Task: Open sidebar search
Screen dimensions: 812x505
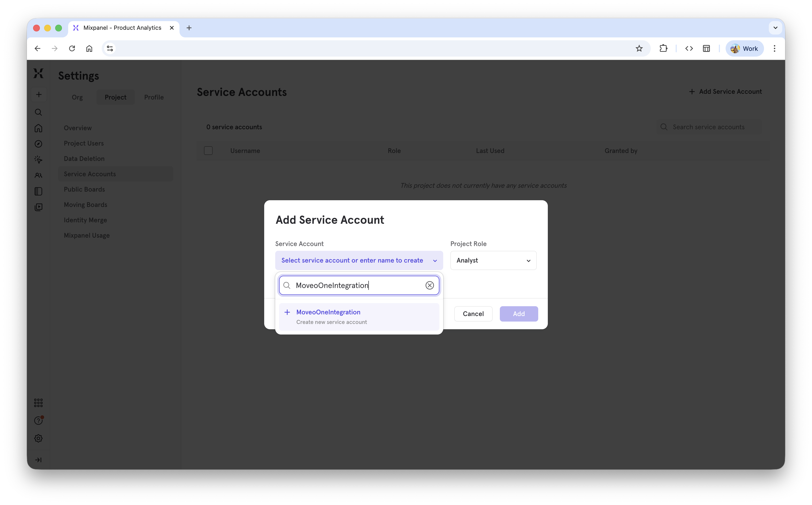Action: click(x=38, y=112)
